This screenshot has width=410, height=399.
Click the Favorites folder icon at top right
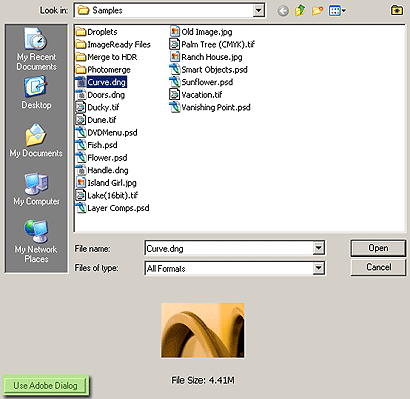click(x=396, y=10)
